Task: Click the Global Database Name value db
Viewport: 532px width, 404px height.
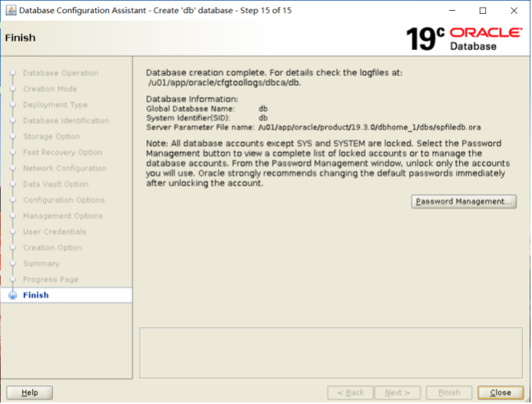Action: [x=263, y=109]
